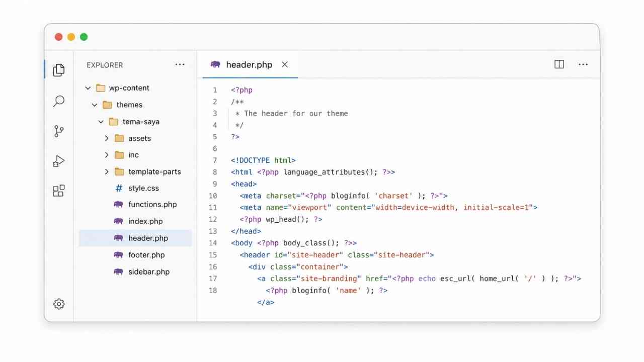
Task: Click the tema-saya folder icon
Action: (x=114, y=122)
